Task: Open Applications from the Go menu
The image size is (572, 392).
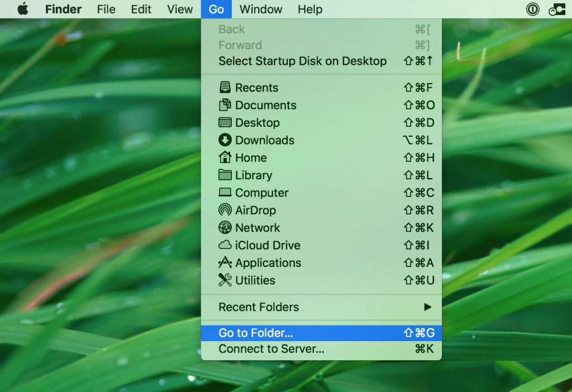Action: (x=268, y=262)
